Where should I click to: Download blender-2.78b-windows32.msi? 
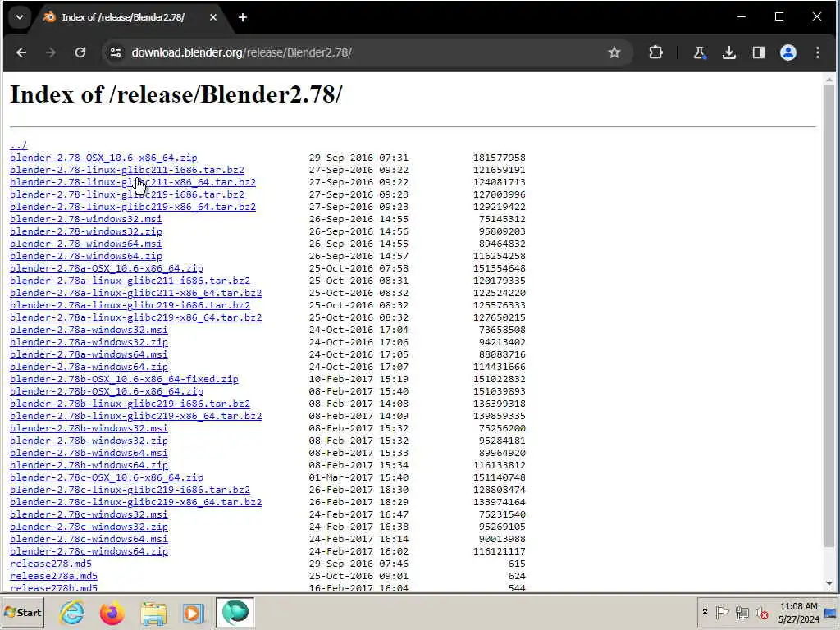pyautogui.click(x=89, y=428)
